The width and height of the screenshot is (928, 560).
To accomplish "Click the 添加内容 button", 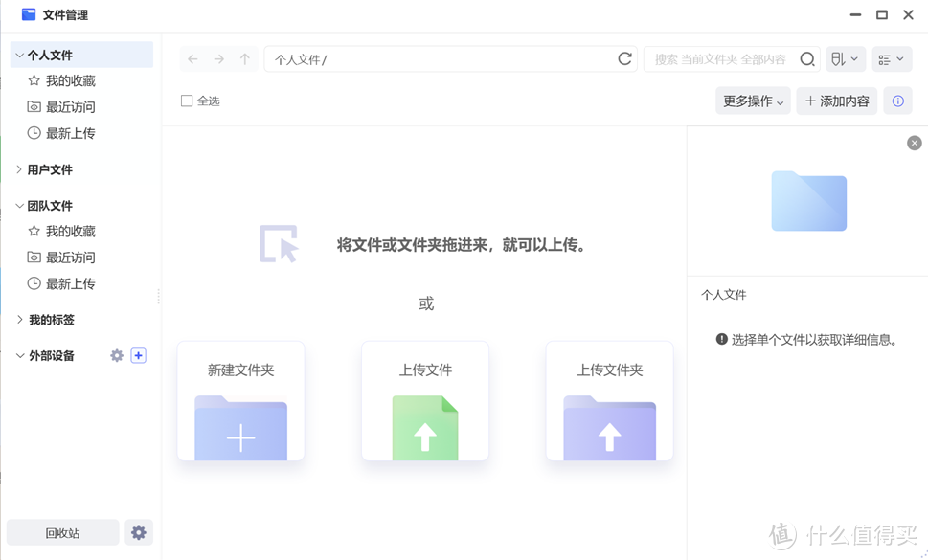I will click(x=835, y=101).
